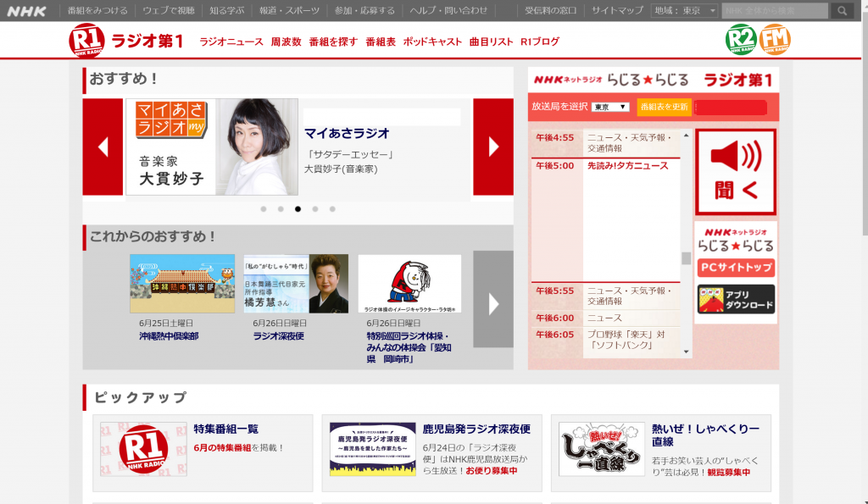Viewport: 868px width, 504px height.
Task: Open the アプリダウンロード app icon banner
Action: pyautogui.click(x=736, y=299)
